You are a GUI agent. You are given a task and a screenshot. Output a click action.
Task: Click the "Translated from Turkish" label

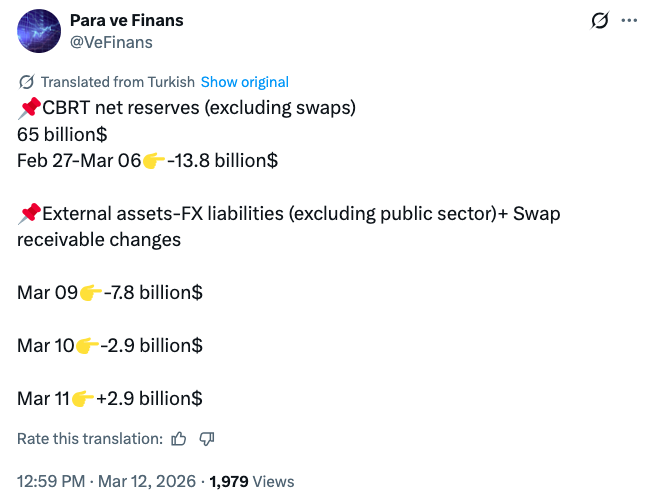coord(118,82)
